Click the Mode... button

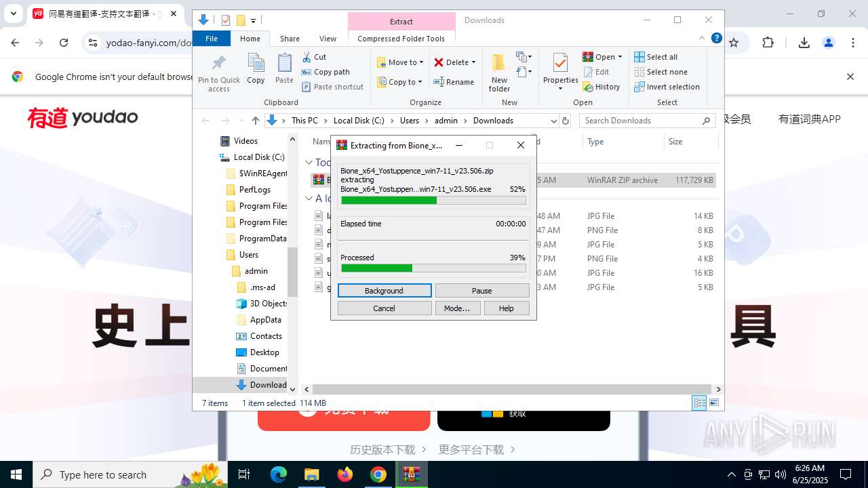[457, 308]
